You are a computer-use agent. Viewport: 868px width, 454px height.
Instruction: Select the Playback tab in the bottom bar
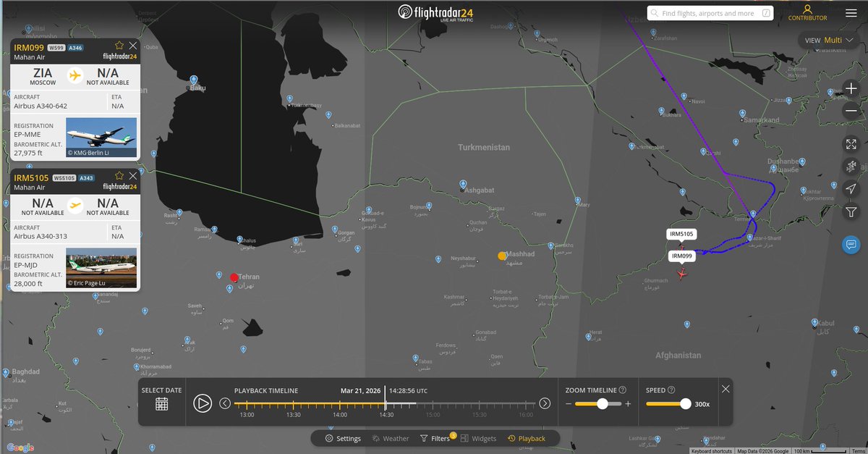(x=527, y=438)
